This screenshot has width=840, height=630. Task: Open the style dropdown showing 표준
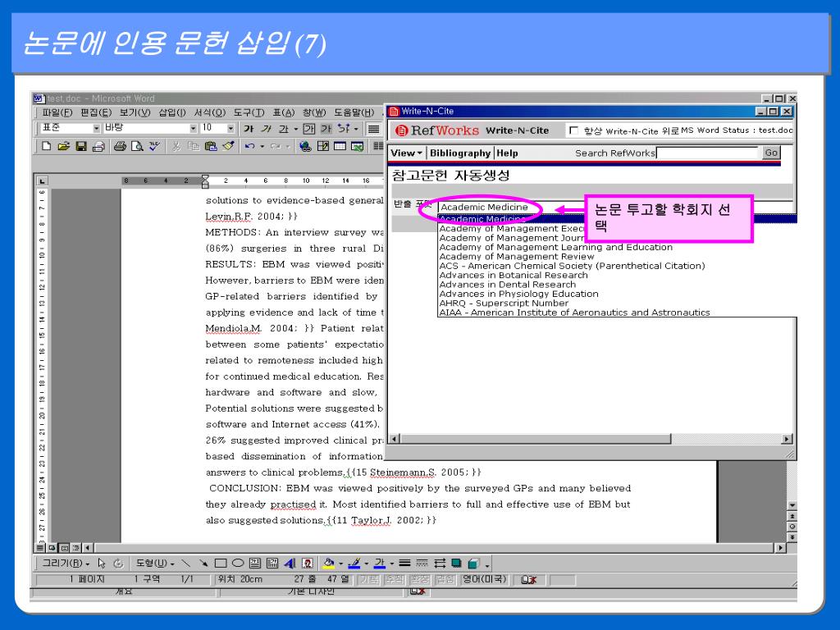click(97, 128)
